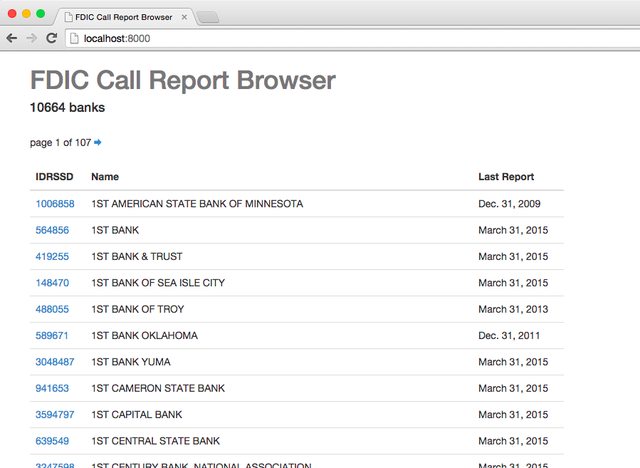Image resolution: width=640 pixels, height=468 pixels.
Task: Click the FDIC Call Report Browser heading
Action: click(183, 80)
